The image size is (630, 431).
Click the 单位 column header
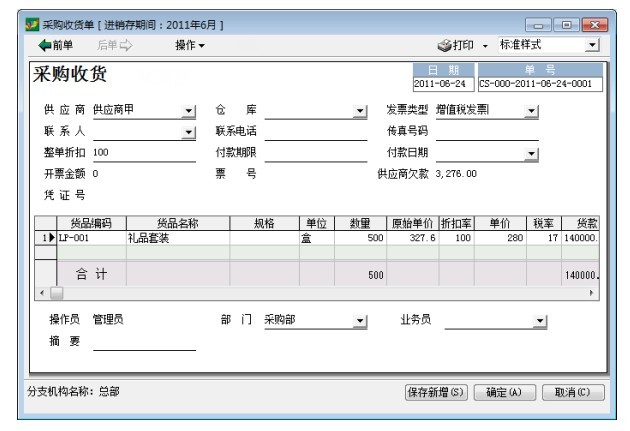pyautogui.click(x=317, y=223)
